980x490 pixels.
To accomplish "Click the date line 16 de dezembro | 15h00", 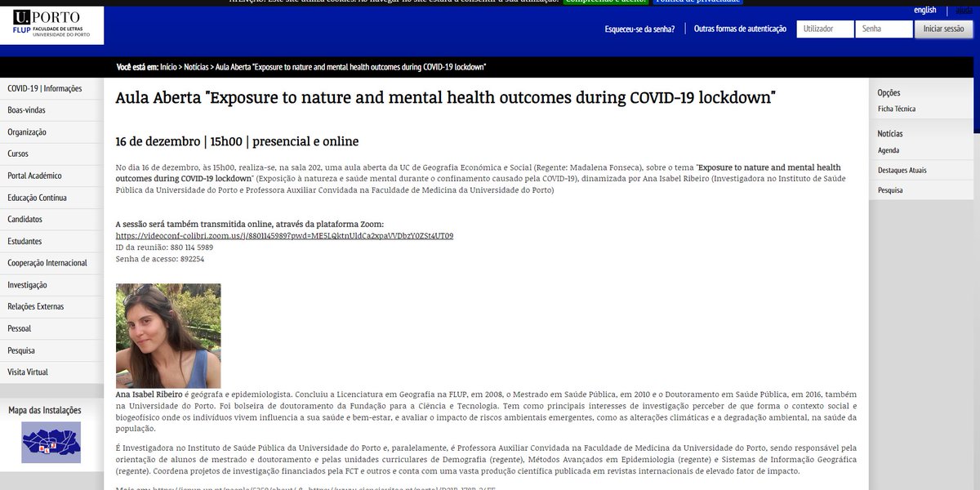I will click(237, 141).
